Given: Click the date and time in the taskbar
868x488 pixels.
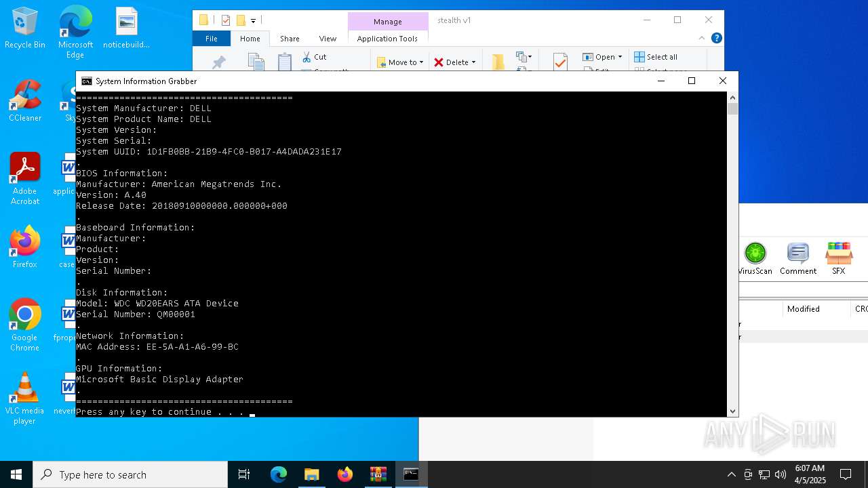Looking at the screenshot, I should (x=810, y=474).
